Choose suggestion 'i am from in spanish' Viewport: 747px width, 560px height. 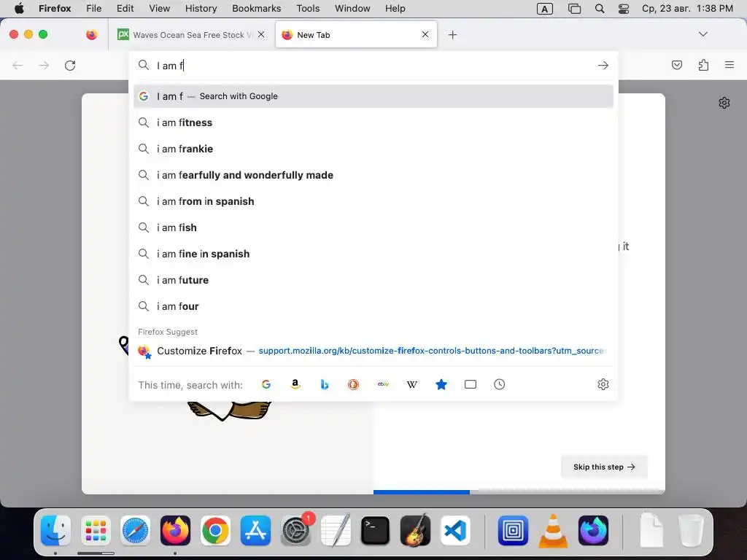coord(373,201)
